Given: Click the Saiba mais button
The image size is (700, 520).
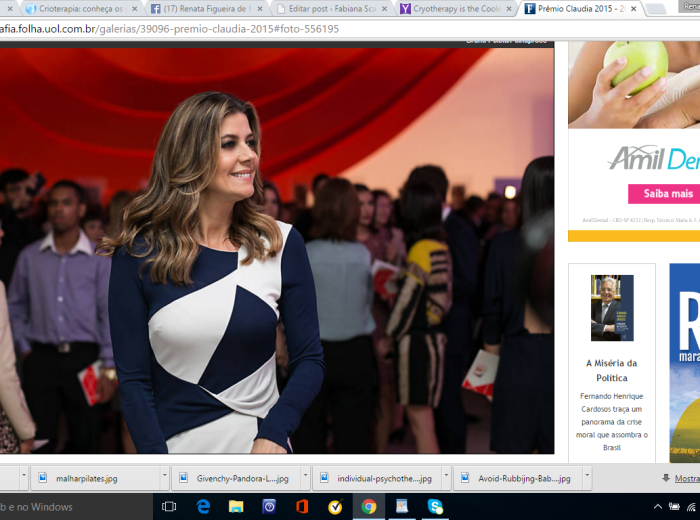Looking at the screenshot, I should (x=665, y=194).
